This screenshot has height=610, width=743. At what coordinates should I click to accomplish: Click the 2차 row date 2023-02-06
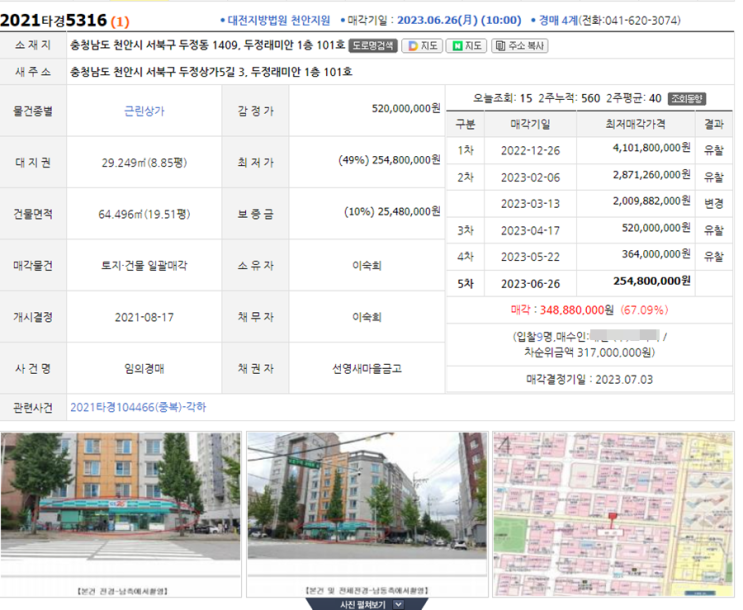click(530, 177)
